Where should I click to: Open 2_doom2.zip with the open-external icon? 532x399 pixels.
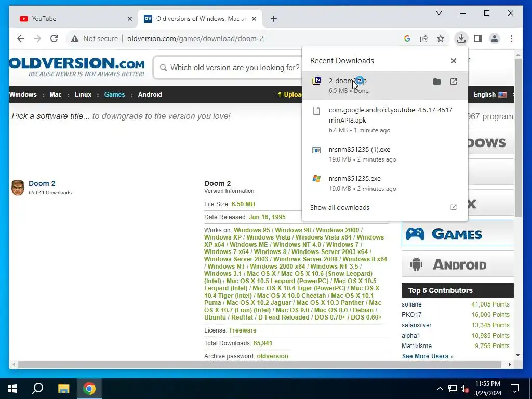click(x=453, y=82)
